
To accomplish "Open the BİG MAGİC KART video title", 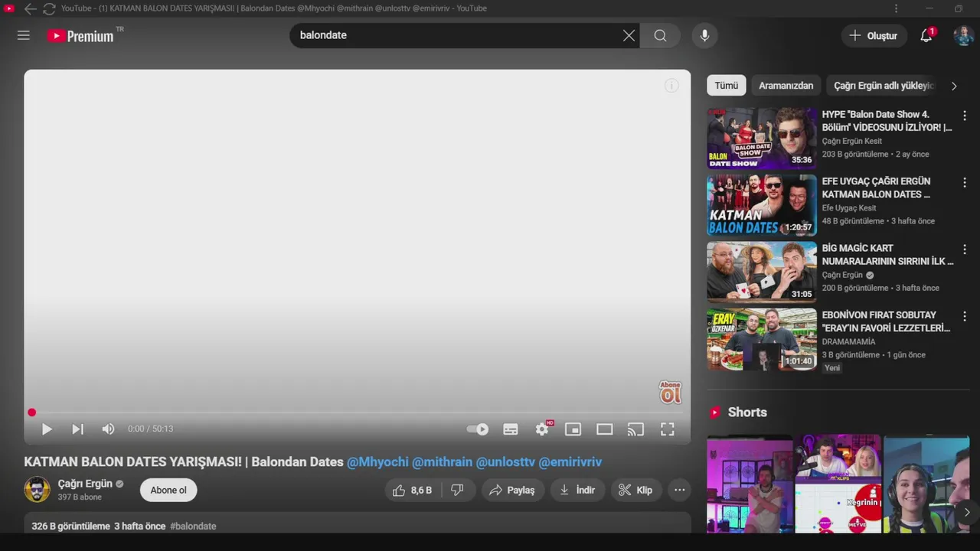I will click(x=888, y=255).
